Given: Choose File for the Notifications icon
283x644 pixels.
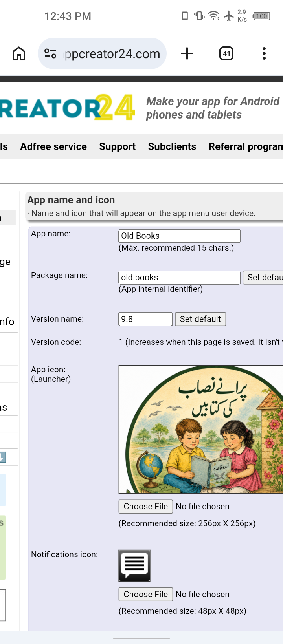Looking at the screenshot, I should (146, 595).
